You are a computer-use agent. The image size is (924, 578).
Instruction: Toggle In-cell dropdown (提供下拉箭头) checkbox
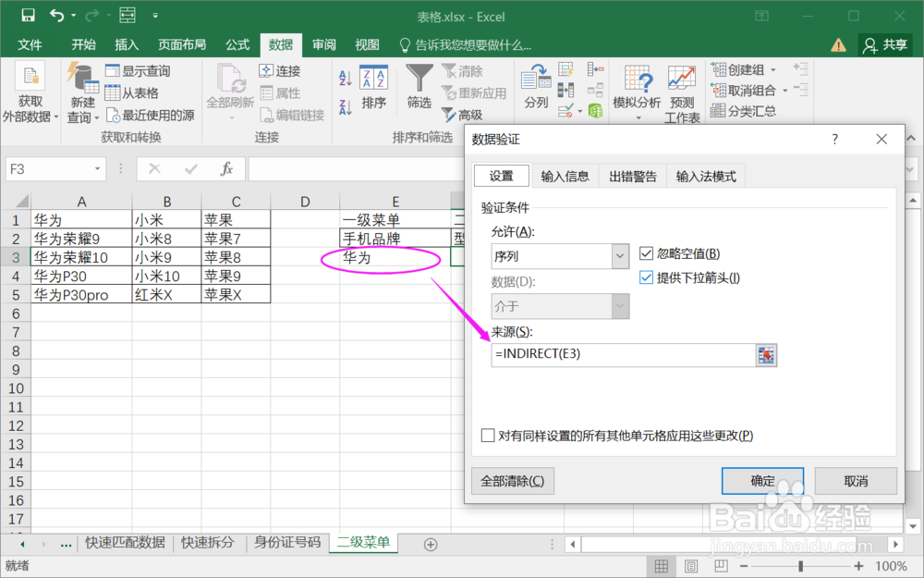click(647, 277)
